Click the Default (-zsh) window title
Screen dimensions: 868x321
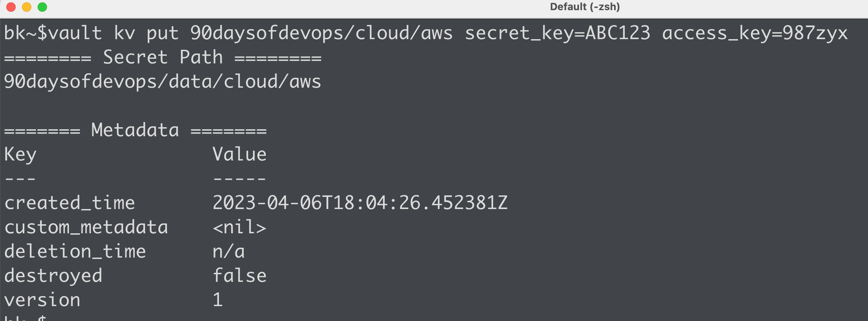click(x=585, y=7)
